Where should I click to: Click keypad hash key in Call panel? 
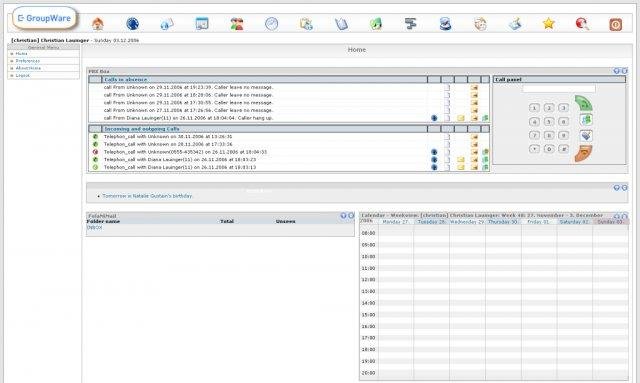tap(563, 149)
